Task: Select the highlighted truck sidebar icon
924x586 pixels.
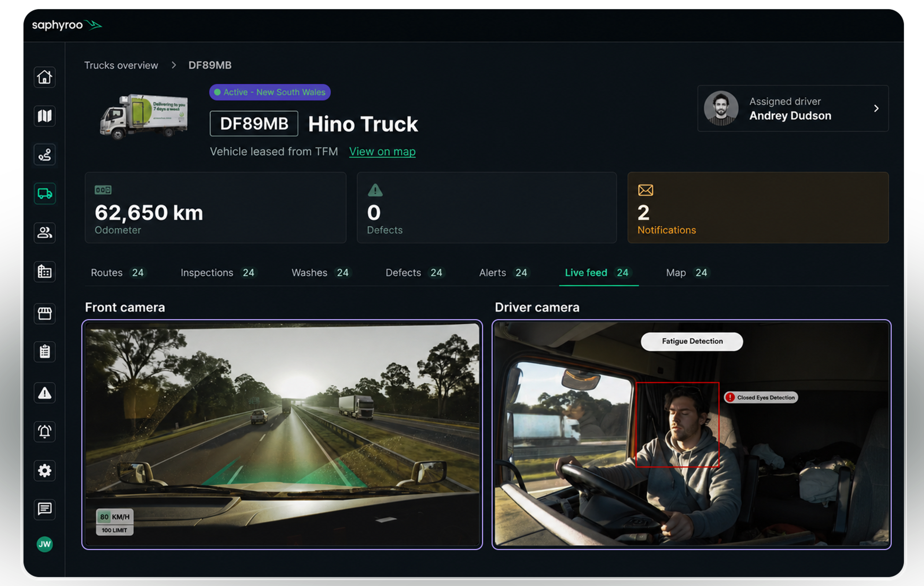Action: pos(45,193)
